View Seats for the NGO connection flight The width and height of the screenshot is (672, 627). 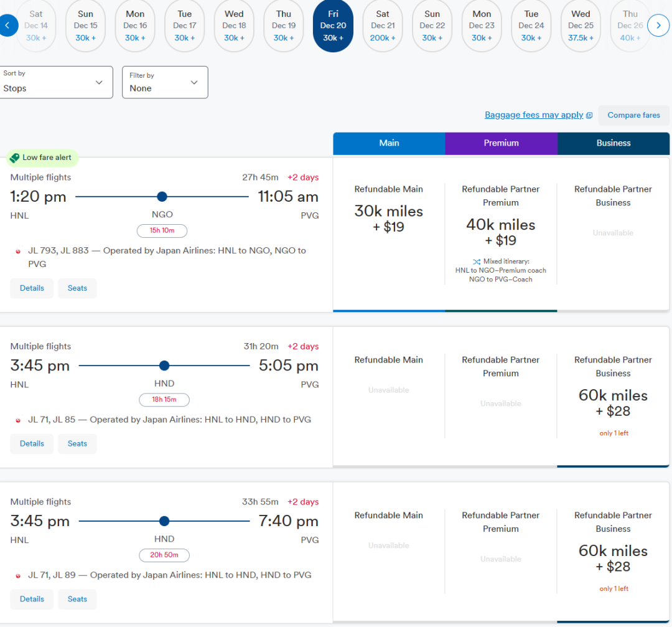[77, 288]
